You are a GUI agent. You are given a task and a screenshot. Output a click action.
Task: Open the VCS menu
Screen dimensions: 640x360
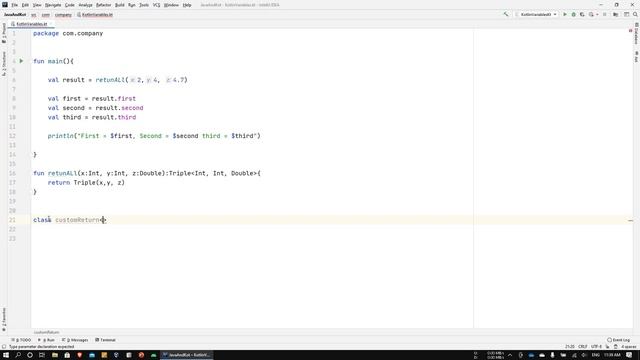(x=156, y=5)
